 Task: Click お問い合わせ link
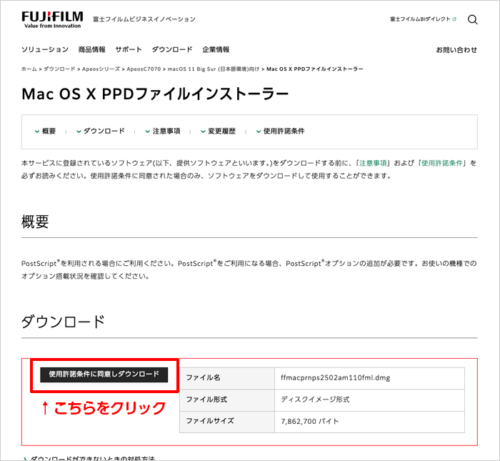coord(457,50)
